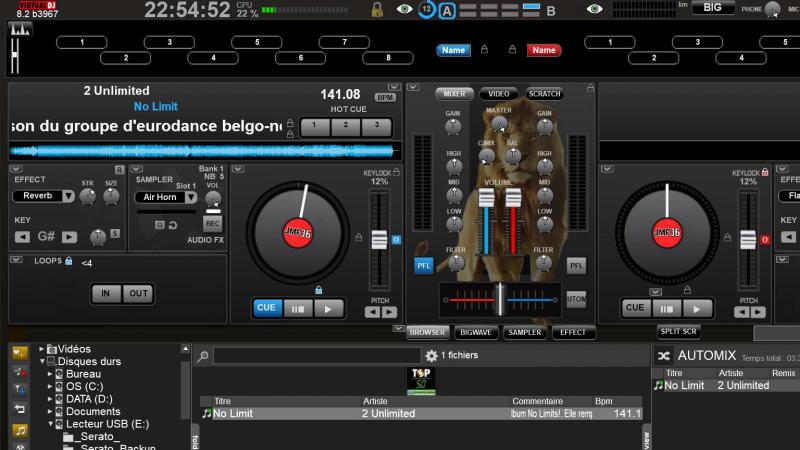Click the SPLIT SCR button
Screen dimensions: 800x450
tap(679, 332)
